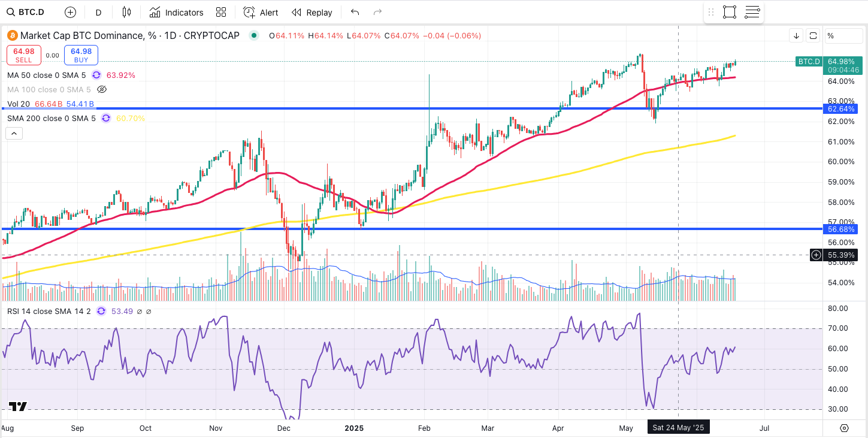Open the Indicators dialog

176,12
